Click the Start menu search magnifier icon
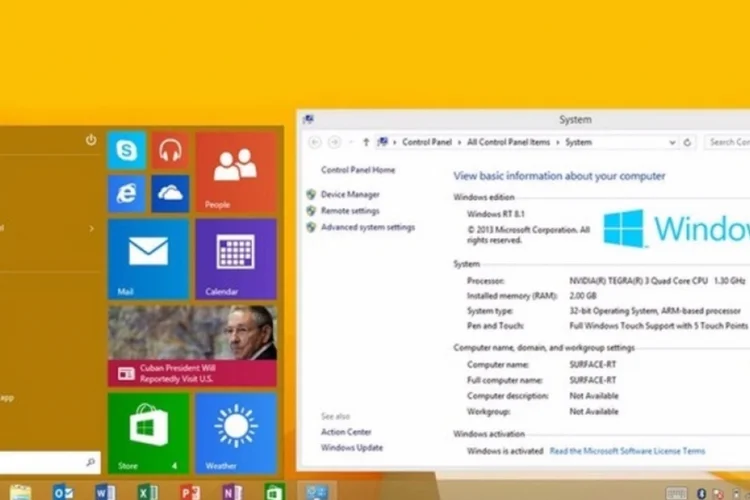Screen dimensions: 750x500 90,462
